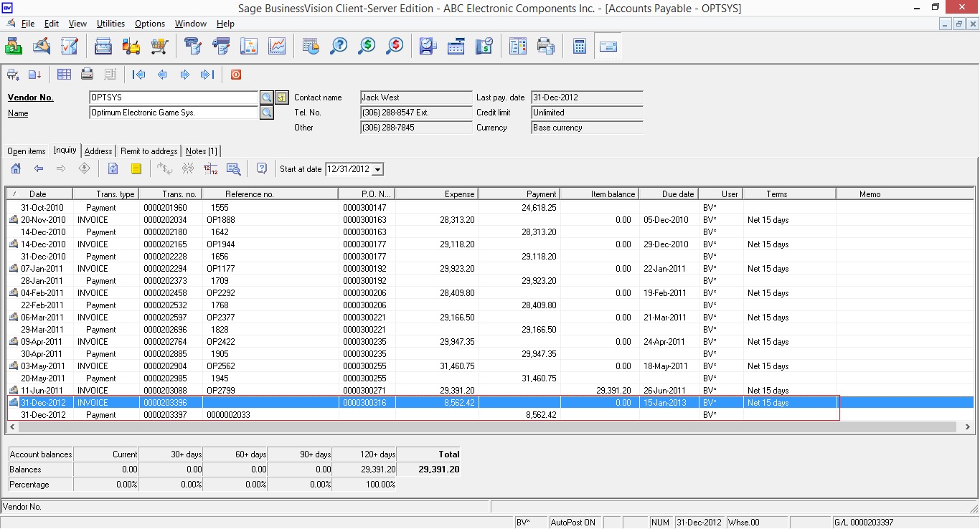Open the calculator icon in main toolbar
The height and width of the screenshot is (529, 980).
580,47
